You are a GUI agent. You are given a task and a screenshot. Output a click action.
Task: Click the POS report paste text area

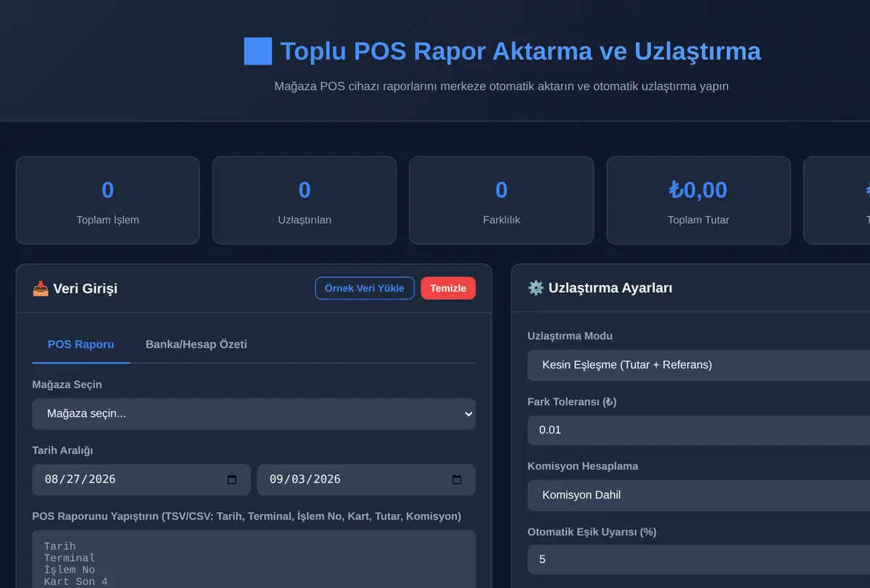coord(254,559)
